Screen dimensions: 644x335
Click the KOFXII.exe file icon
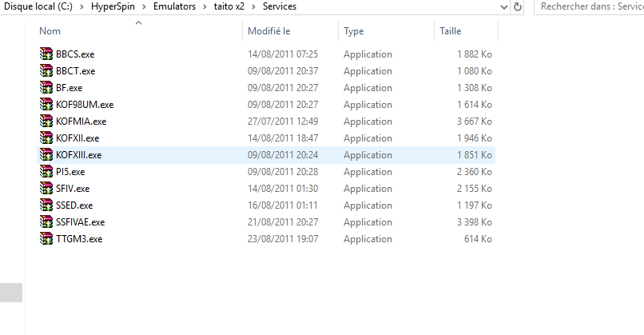click(x=46, y=138)
